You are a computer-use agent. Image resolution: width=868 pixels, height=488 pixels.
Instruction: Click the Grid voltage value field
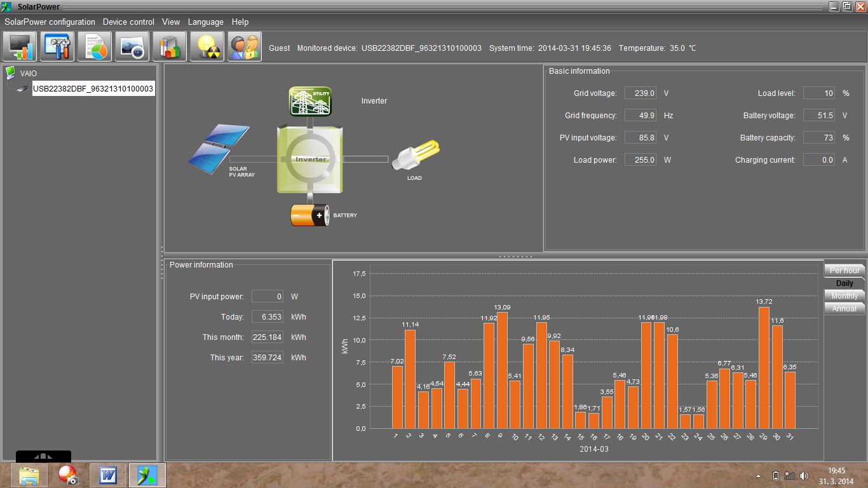pos(641,93)
